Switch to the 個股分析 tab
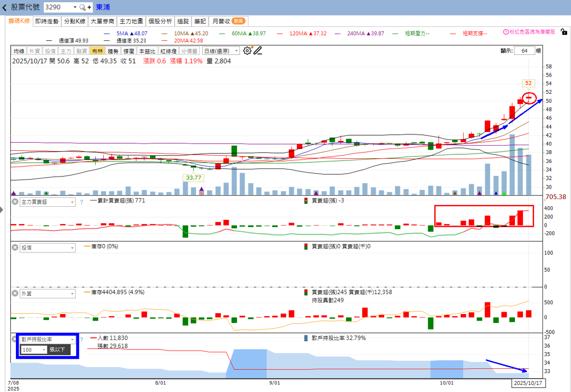The width and height of the screenshot is (571, 392). pos(161,21)
